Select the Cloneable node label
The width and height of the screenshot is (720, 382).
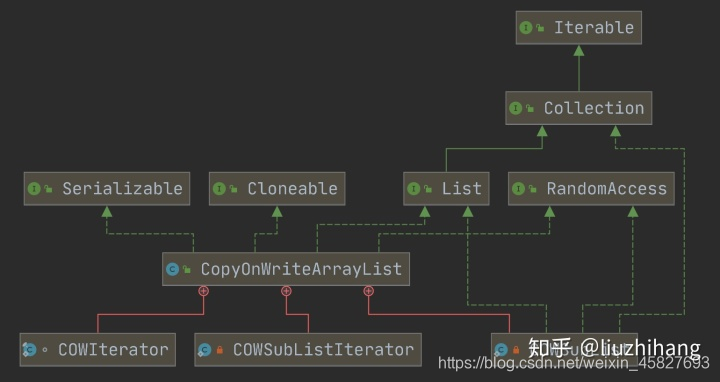(292, 189)
